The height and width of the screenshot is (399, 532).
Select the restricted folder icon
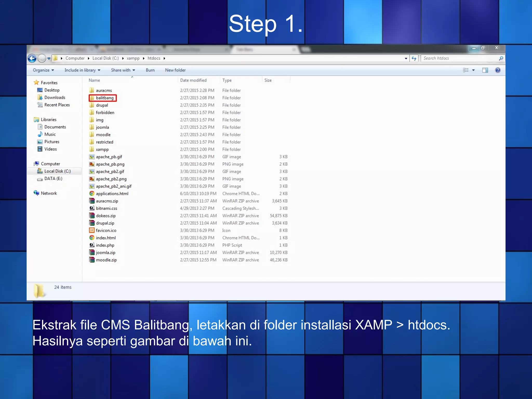92,142
